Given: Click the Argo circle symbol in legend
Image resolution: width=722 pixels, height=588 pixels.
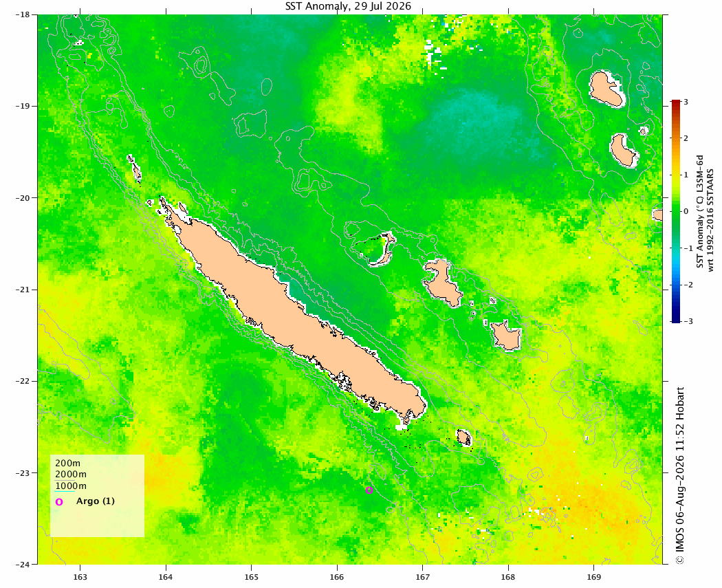Looking at the screenshot, I should [x=59, y=502].
